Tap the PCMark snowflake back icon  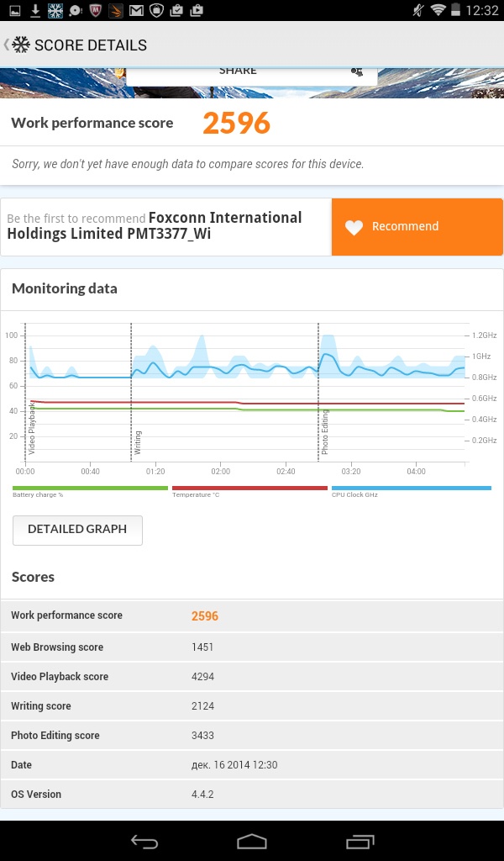coord(20,45)
